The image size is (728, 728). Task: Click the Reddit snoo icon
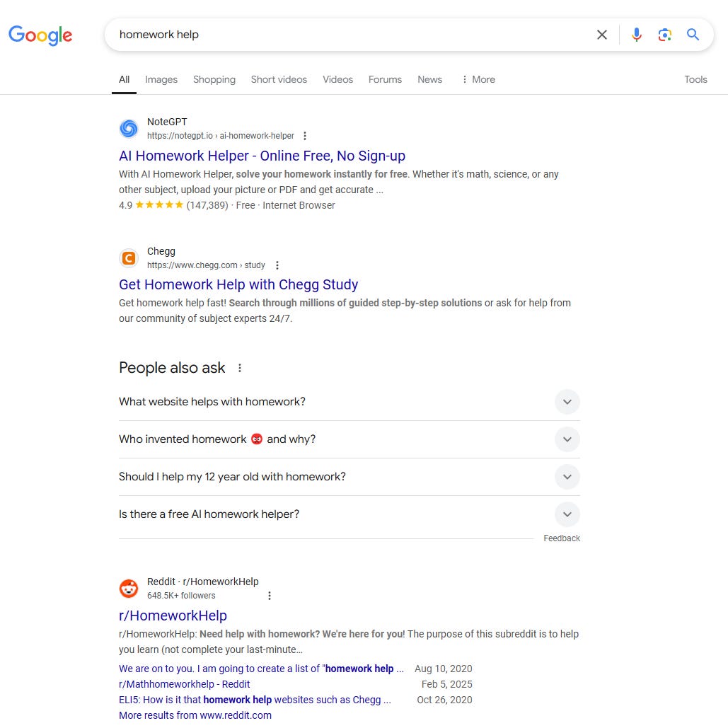pos(129,588)
